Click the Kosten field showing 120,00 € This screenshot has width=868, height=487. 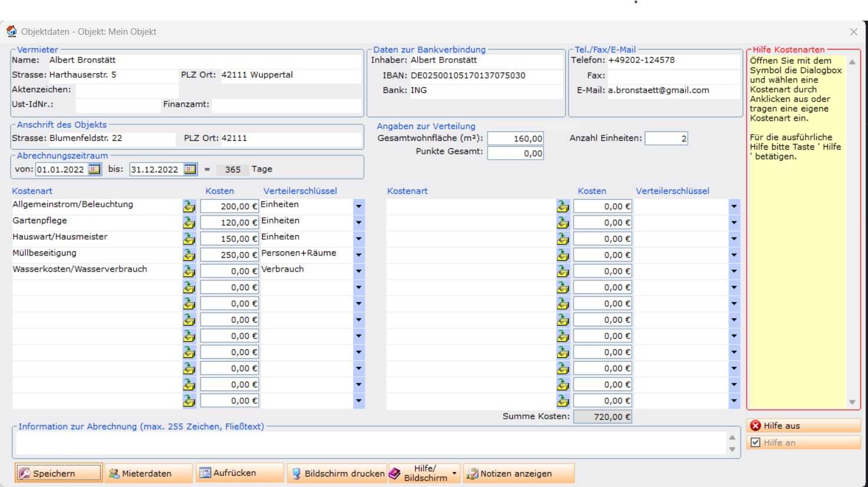[229, 223]
